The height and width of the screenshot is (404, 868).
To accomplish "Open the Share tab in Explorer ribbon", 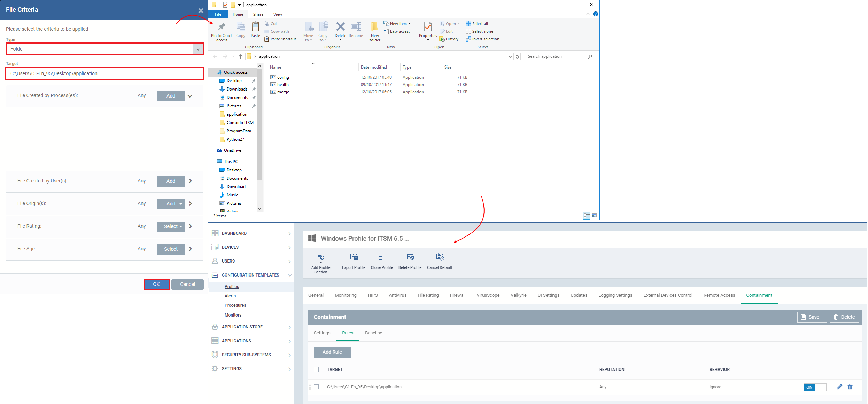I will (x=258, y=14).
